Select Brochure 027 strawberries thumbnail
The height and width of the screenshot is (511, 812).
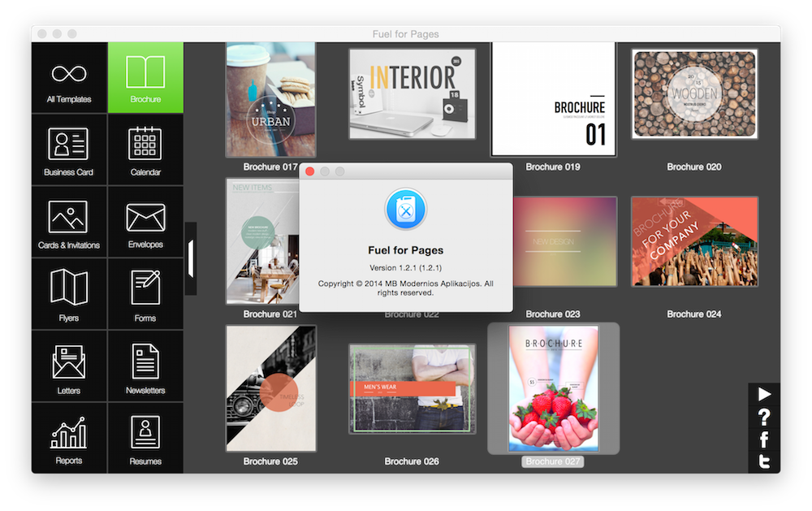554,388
